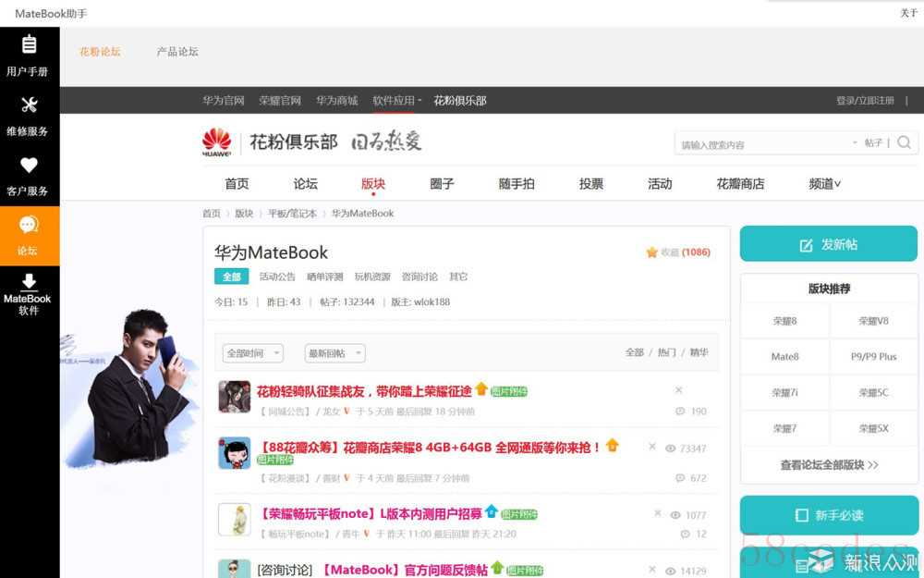Click the X icon on 荣耀畅玩平板note post
Screen dimensions: 924x578
pyautogui.click(x=658, y=513)
